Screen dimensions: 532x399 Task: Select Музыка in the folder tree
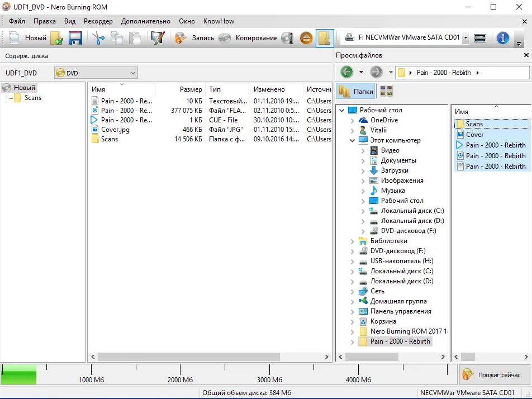click(393, 191)
